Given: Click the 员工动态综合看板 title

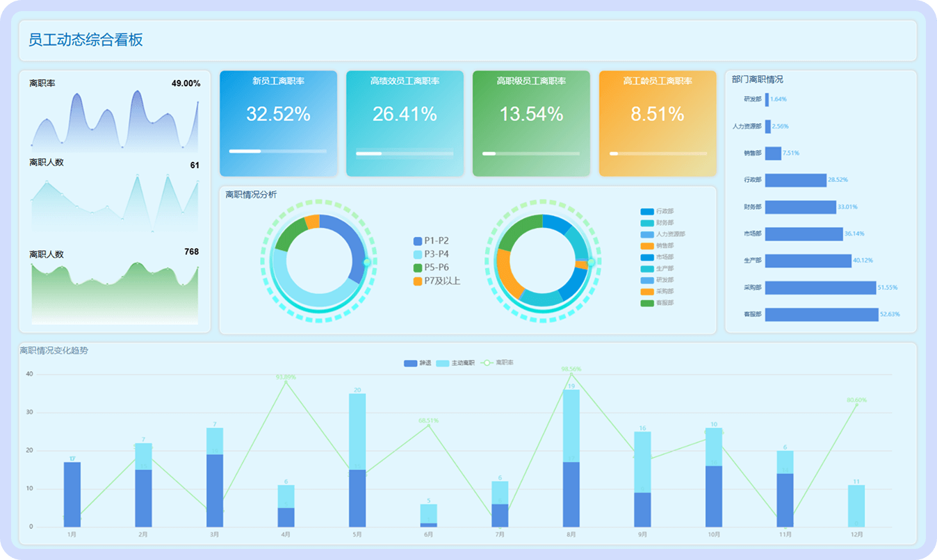Looking at the screenshot, I should coord(85,40).
